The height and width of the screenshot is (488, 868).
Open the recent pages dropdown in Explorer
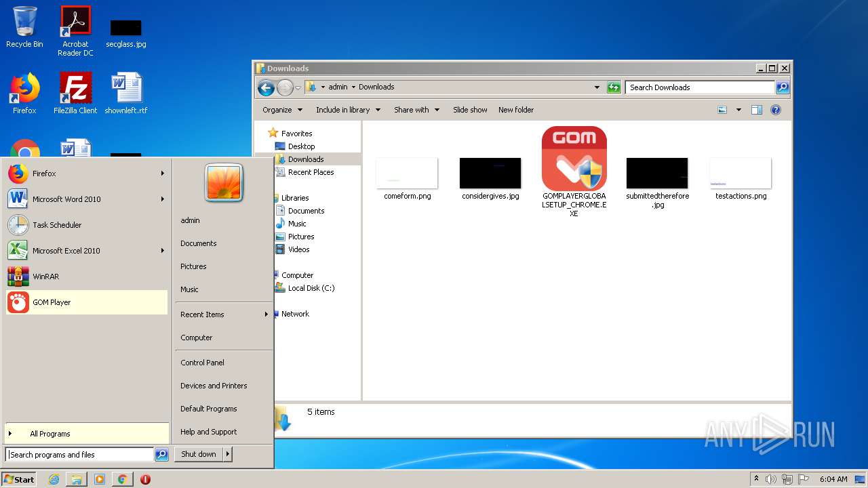[298, 87]
